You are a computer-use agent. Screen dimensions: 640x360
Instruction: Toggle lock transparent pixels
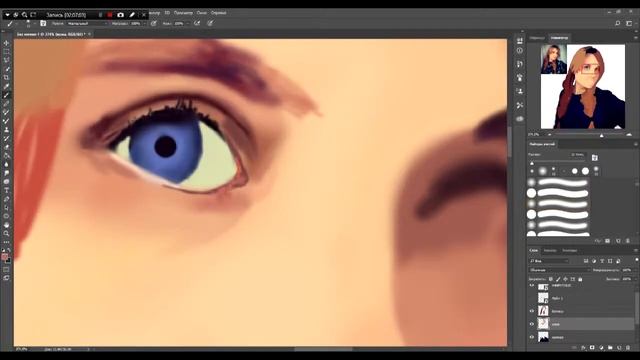coord(551,279)
